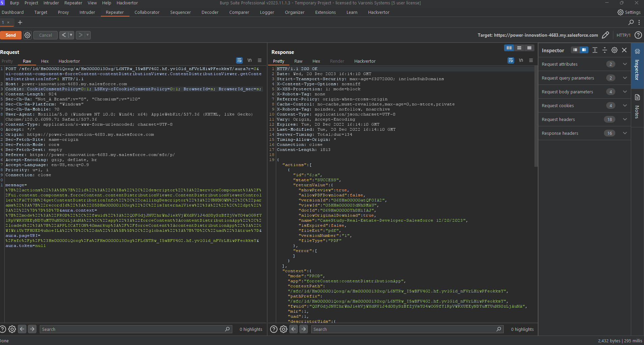Expand Request headers section
644x345 pixels.
585,119
